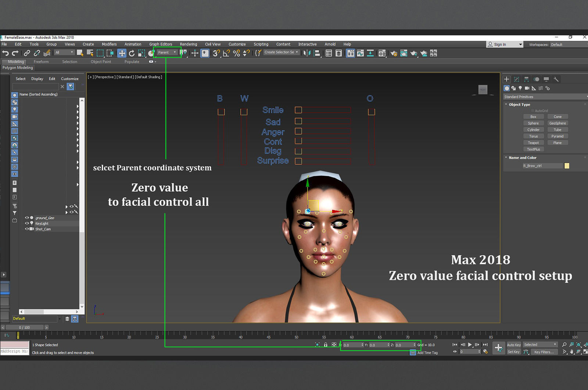Activate Select and Rotate tool
The height and width of the screenshot is (390, 588).
pyautogui.click(x=132, y=53)
